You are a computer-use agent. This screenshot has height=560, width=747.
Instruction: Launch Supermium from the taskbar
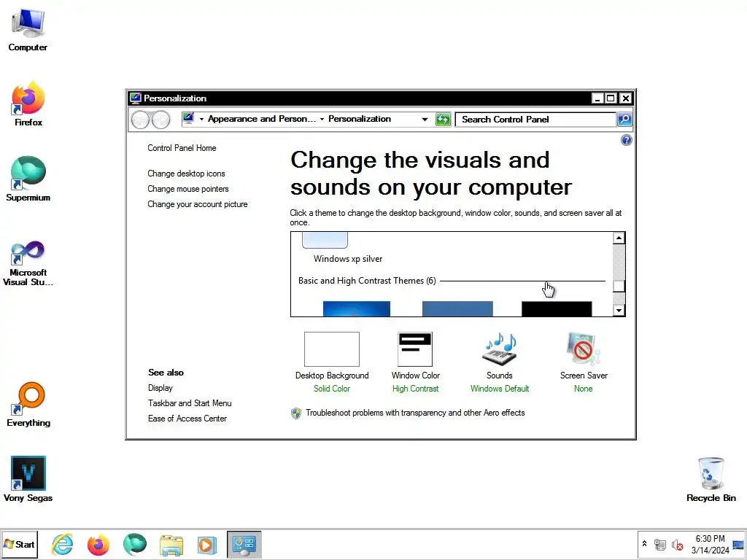pyautogui.click(x=135, y=544)
